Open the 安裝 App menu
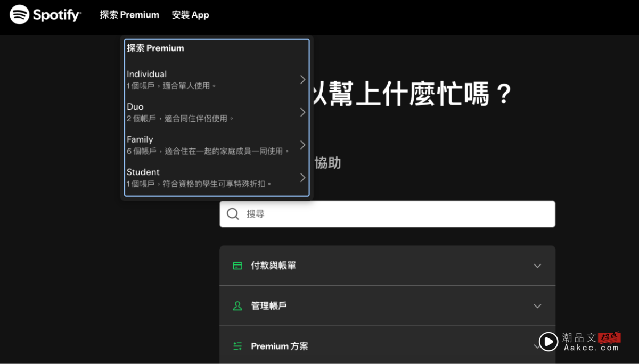639x364 pixels. [190, 15]
